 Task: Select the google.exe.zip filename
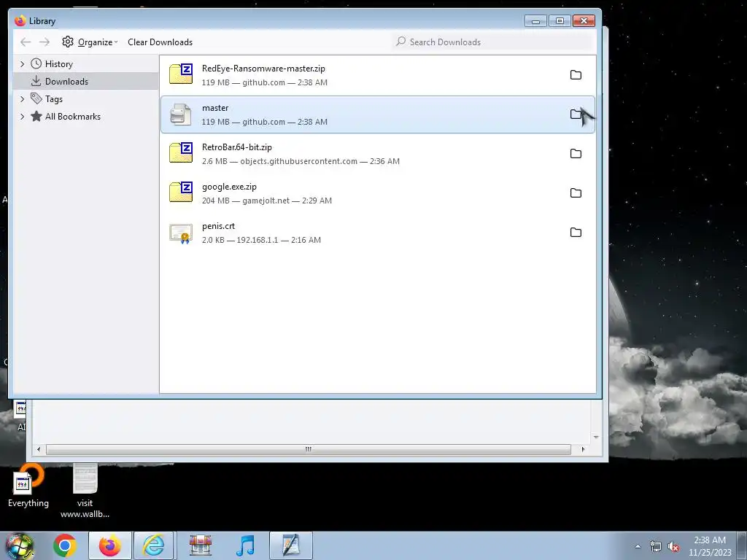[x=229, y=187]
